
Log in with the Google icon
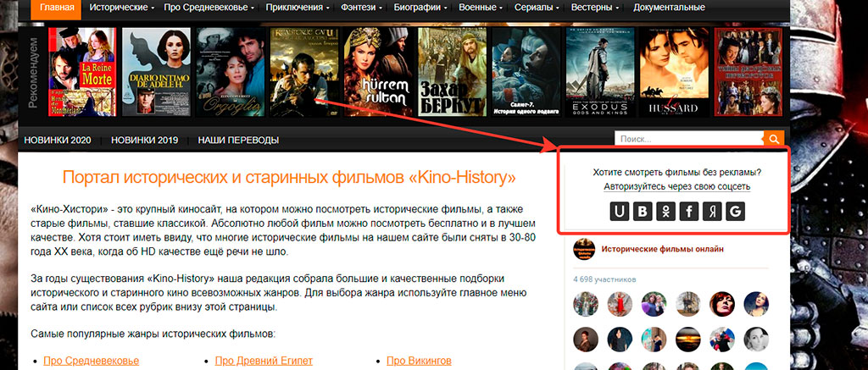point(735,212)
